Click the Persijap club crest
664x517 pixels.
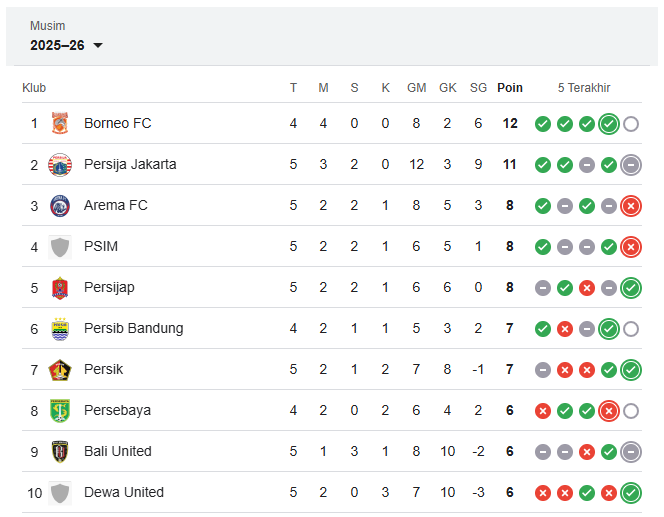(61, 288)
